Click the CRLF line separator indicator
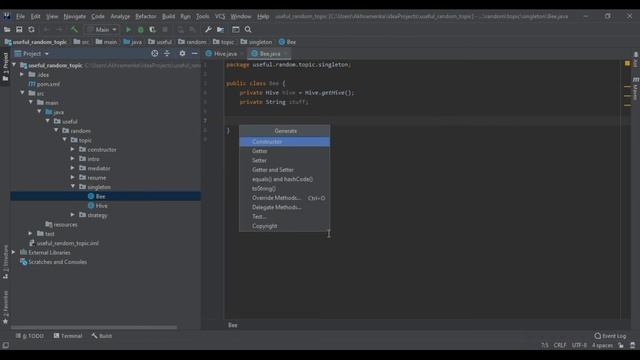Viewport: 640px width, 360px height. (x=560, y=345)
